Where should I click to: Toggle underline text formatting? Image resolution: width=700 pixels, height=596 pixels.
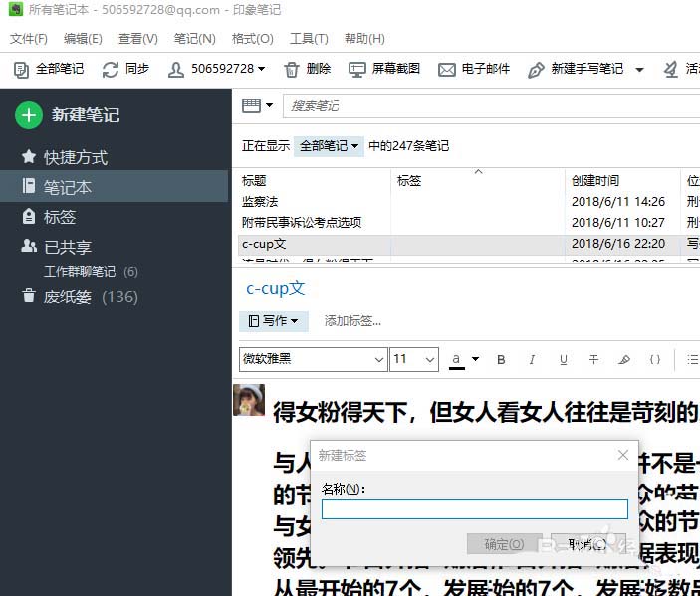pos(563,359)
